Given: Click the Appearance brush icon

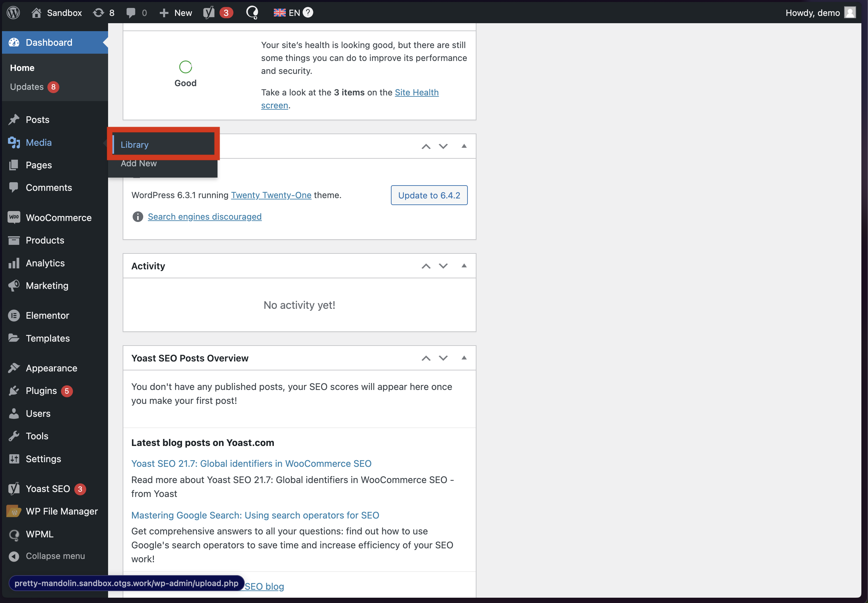Looking at the screenshot, I should [14, 368].
